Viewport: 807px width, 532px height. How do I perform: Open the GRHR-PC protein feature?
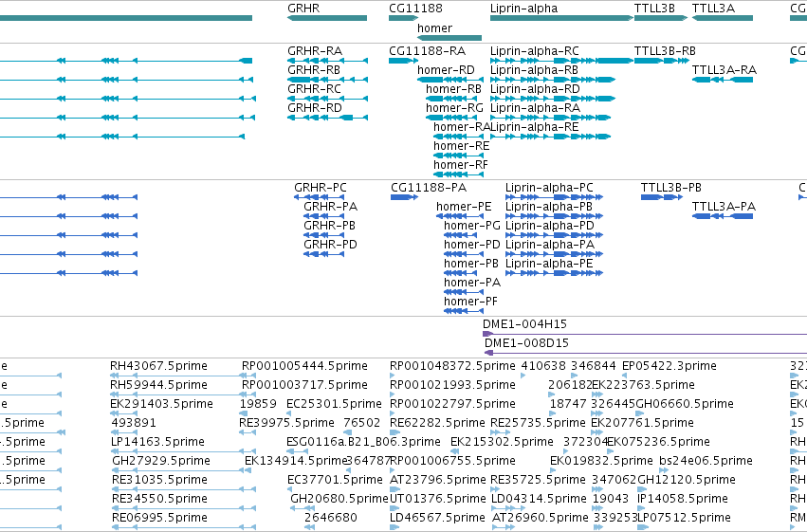pyautogui.click(x=319, y=197)
